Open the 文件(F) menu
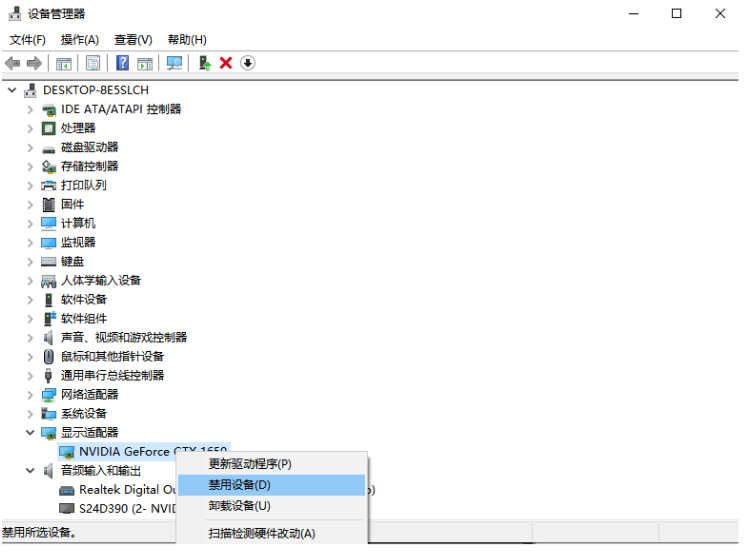745x560 pixels. pos(28,40)
